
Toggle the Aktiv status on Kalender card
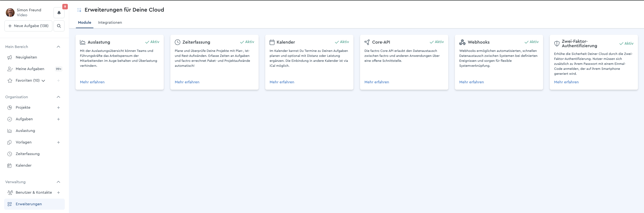tap(342, 42)
